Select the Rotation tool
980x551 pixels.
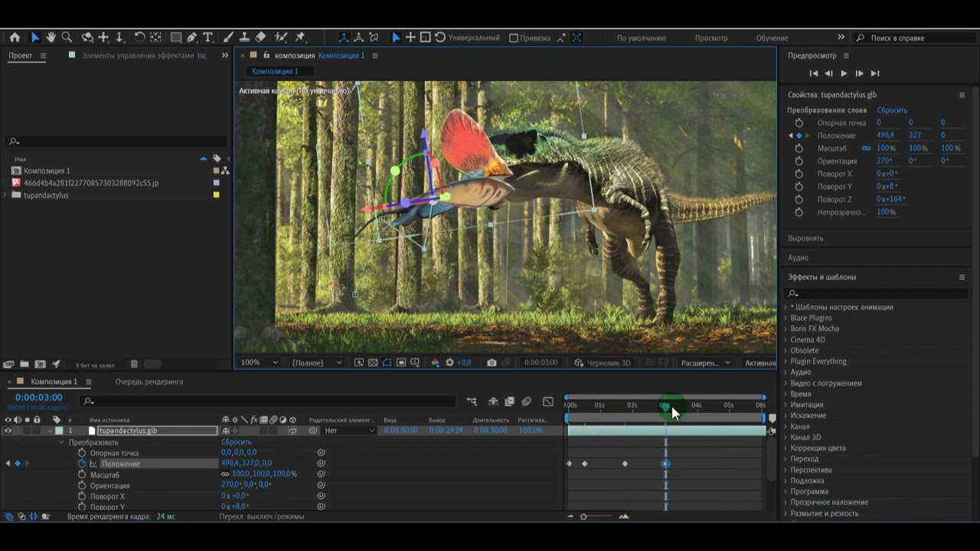[139, 37]
